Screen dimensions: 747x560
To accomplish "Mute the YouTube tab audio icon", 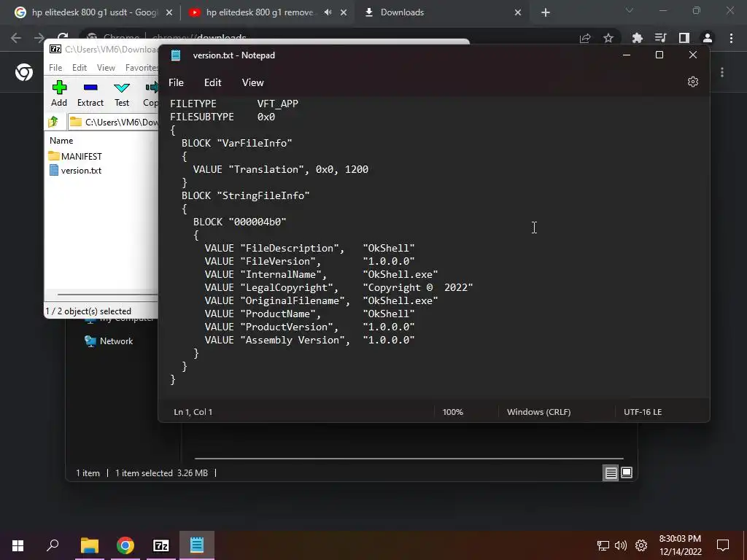I will pos(328,12).
